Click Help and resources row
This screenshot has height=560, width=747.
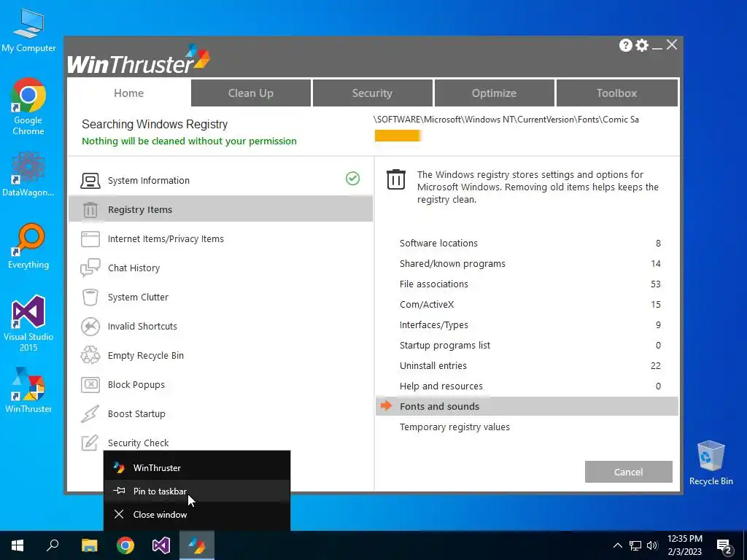[x=527, y=386]
